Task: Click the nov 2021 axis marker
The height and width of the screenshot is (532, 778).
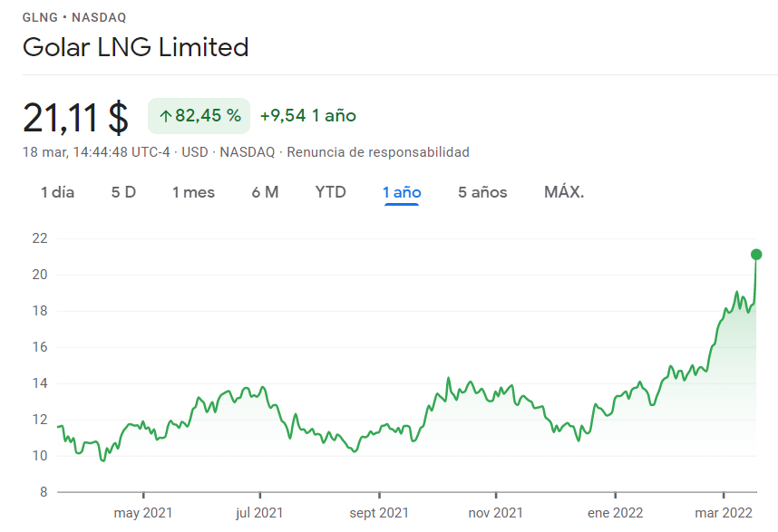Action: (496, 513)
